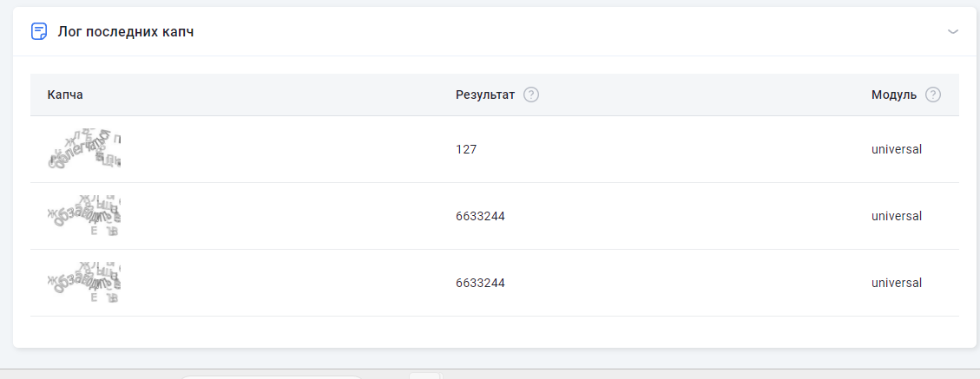980x379 pixels.
Task: Select the whole second captcha log row
Action: tap(677, 216)
